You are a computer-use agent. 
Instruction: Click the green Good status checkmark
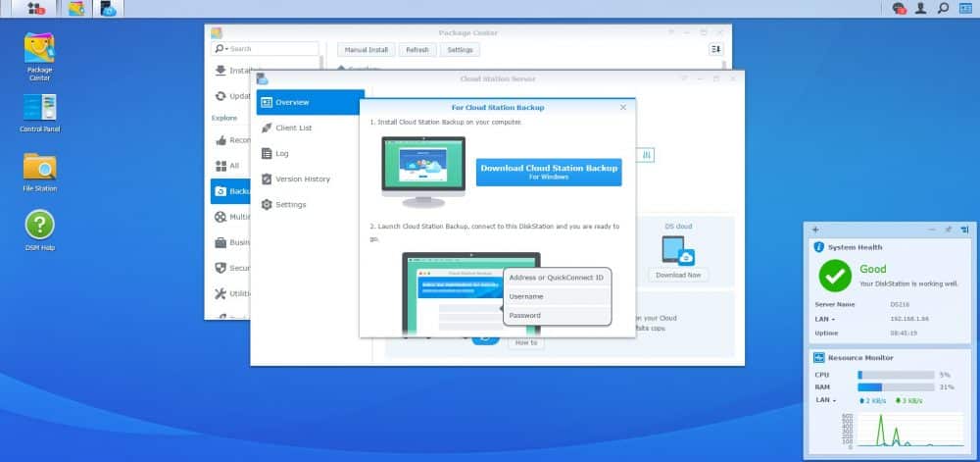click(835, 276)
